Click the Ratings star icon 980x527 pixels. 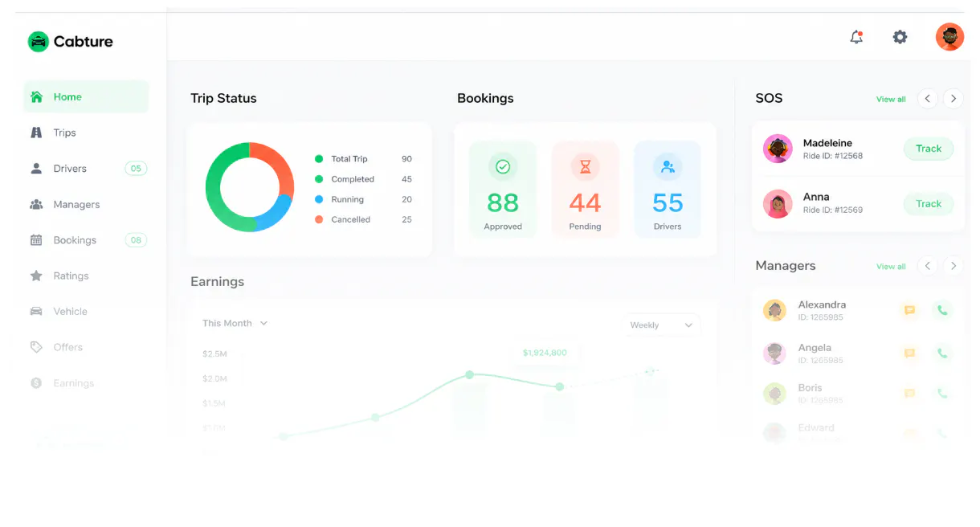tap(36, 276)
